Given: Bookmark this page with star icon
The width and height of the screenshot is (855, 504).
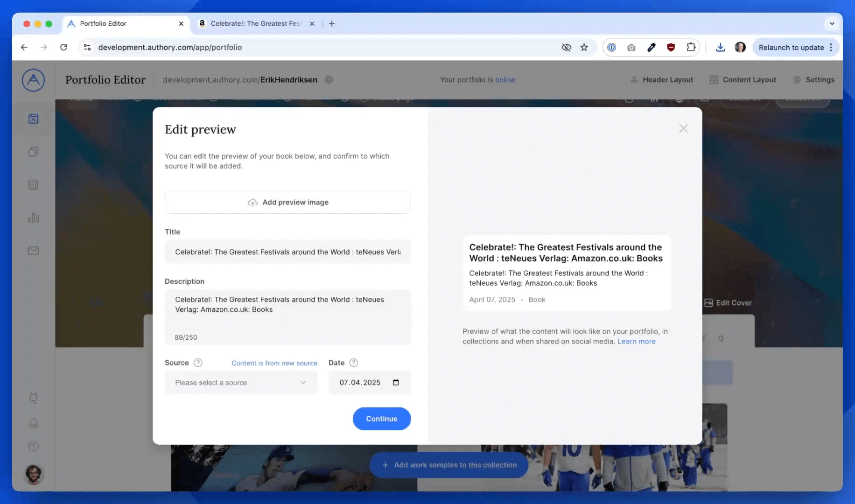Looking at the screenshot, I should (x=584, y=47).
